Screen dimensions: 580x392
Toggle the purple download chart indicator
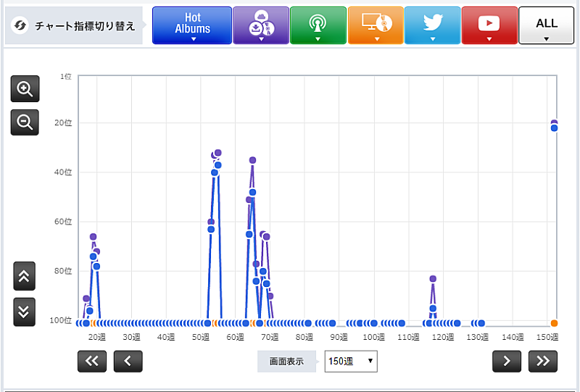tap(260, 25)
